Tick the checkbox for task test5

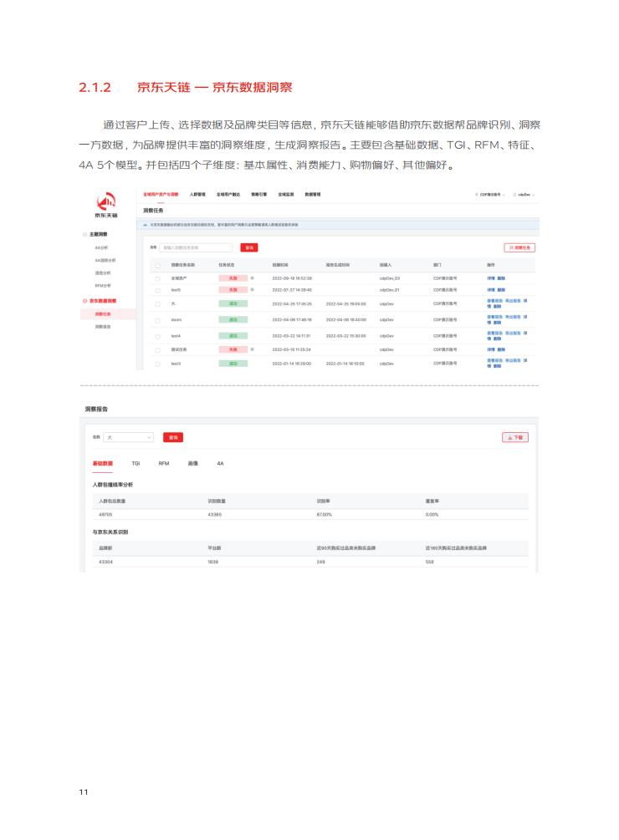(157, 290)
